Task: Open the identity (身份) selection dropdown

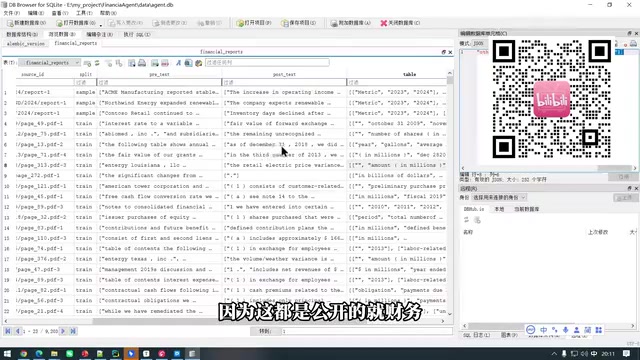Action: 499,198
